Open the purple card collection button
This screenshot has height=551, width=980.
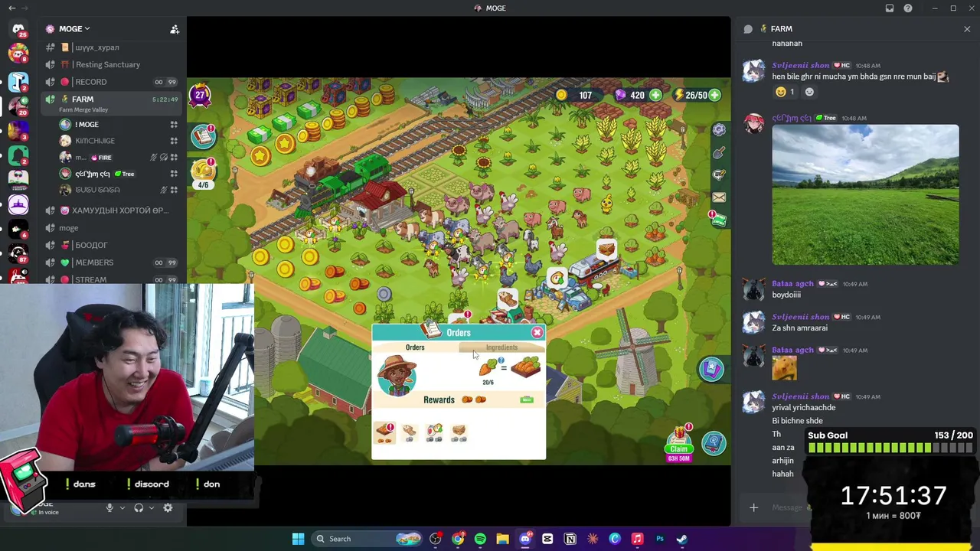tap(711, 369)
